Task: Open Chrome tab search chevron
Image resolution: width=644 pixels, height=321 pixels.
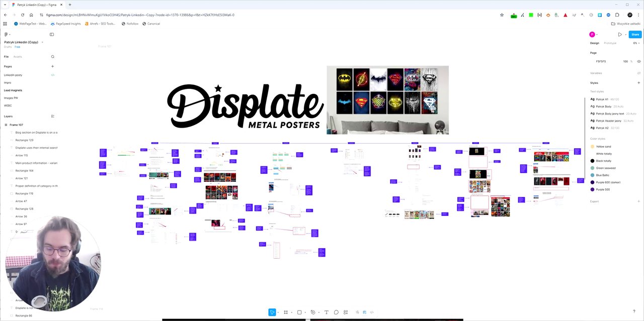Action: coord(5,5)
